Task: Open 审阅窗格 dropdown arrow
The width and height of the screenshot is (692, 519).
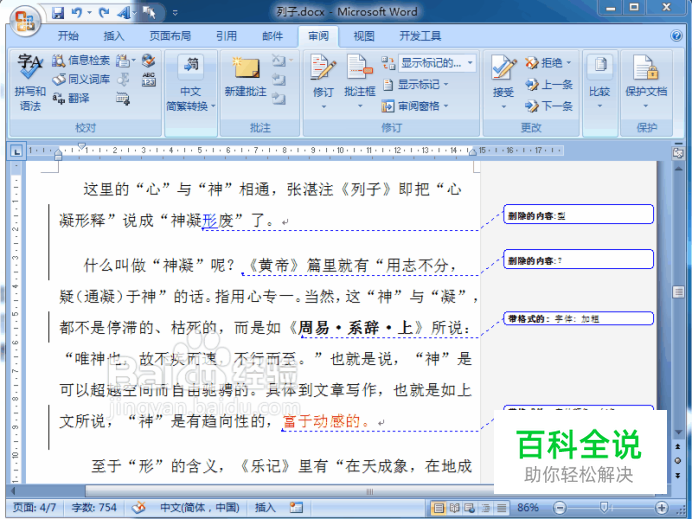Action: coord(446,106)
